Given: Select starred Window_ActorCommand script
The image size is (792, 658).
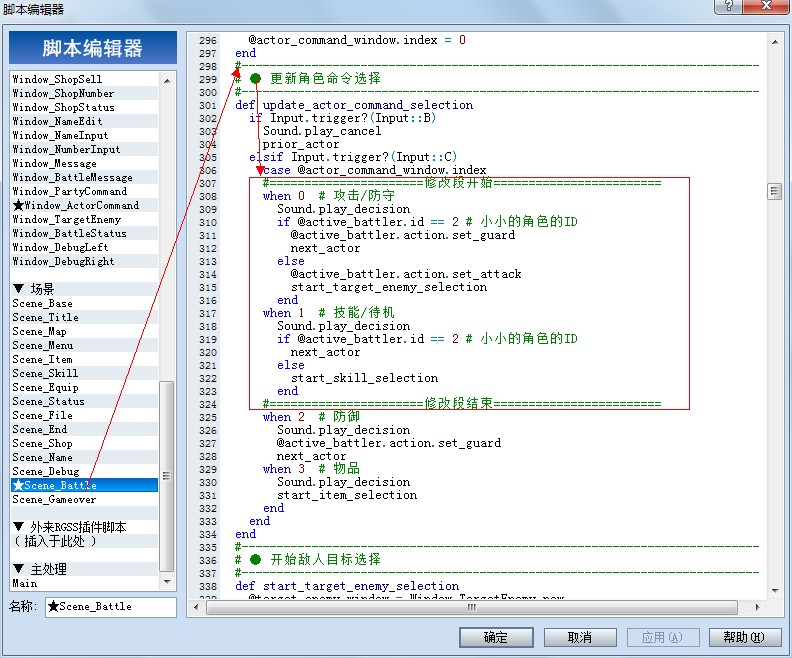Looking at the screenshot, I should (x=84, y=206).
